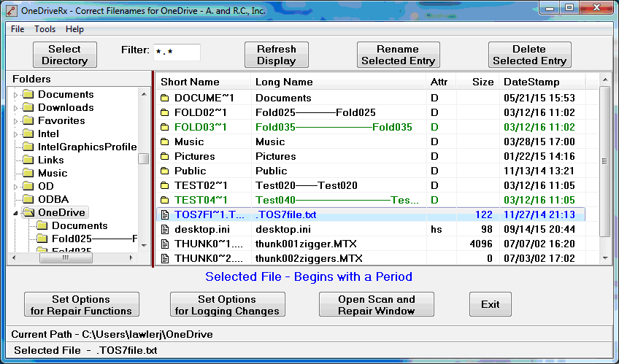Click the file icon of the THUNK0~2 row

[165, 258]
